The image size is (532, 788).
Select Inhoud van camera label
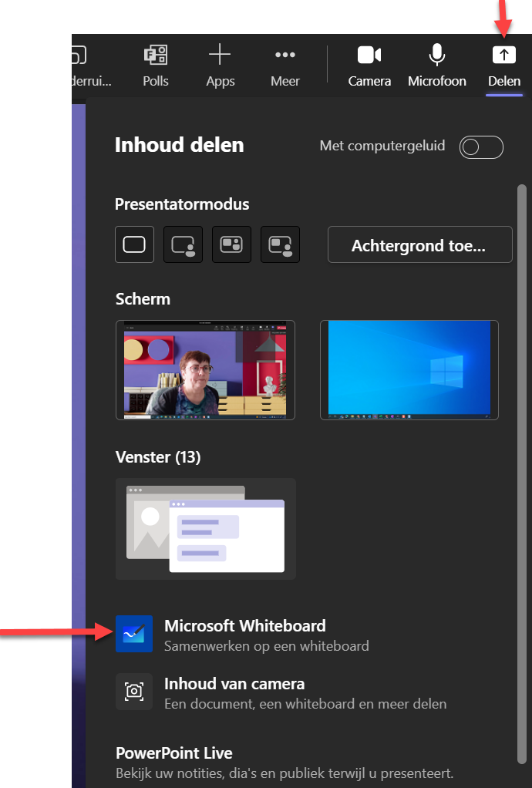click(x=234, y=684)
